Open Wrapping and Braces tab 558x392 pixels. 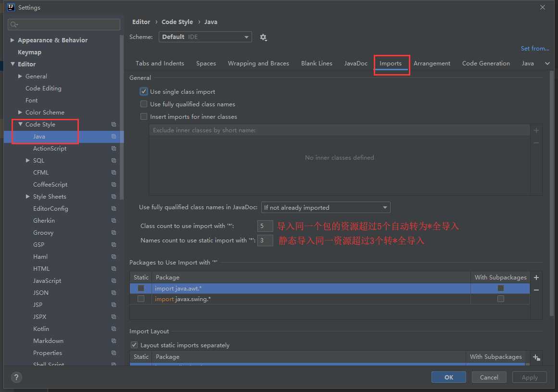(x=258, y=63)
